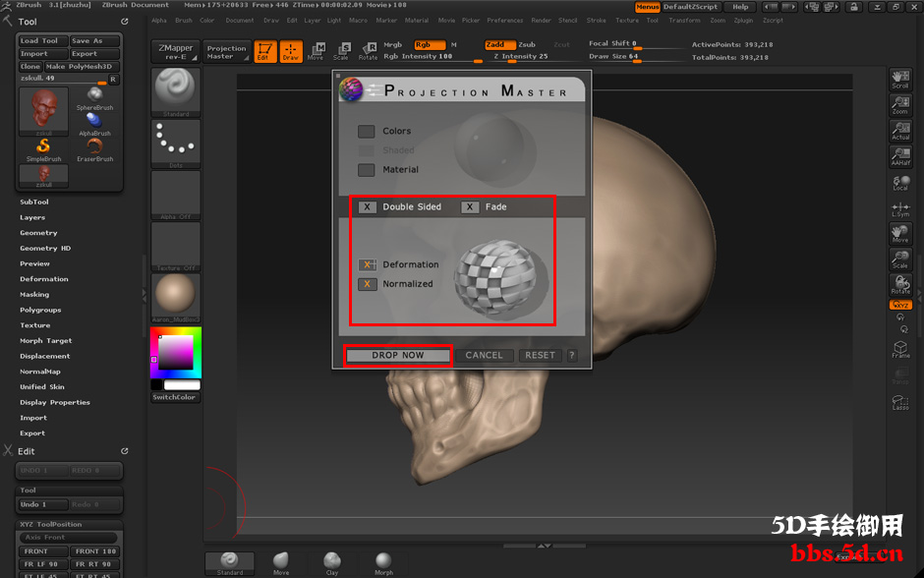Pick the SphereBrush tool
924x578 pixels.
[x=94, y=99]
